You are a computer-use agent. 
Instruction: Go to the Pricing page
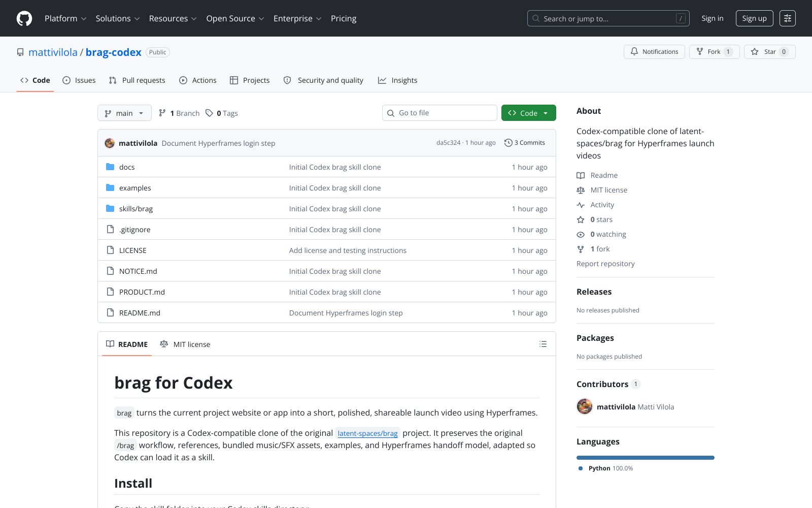[x=344, y=18]
